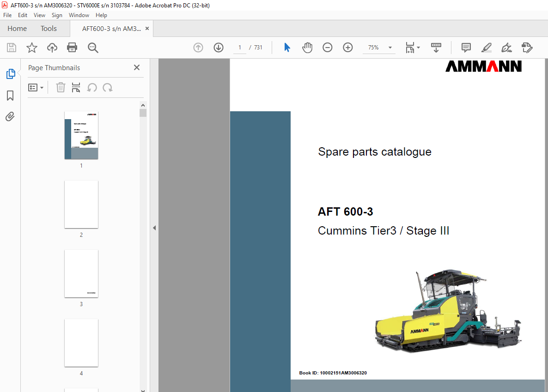Viewport: 548px width, 392px height.
Task: Click Cummins Tier3 / Stage III text
Action: point(384,231)
